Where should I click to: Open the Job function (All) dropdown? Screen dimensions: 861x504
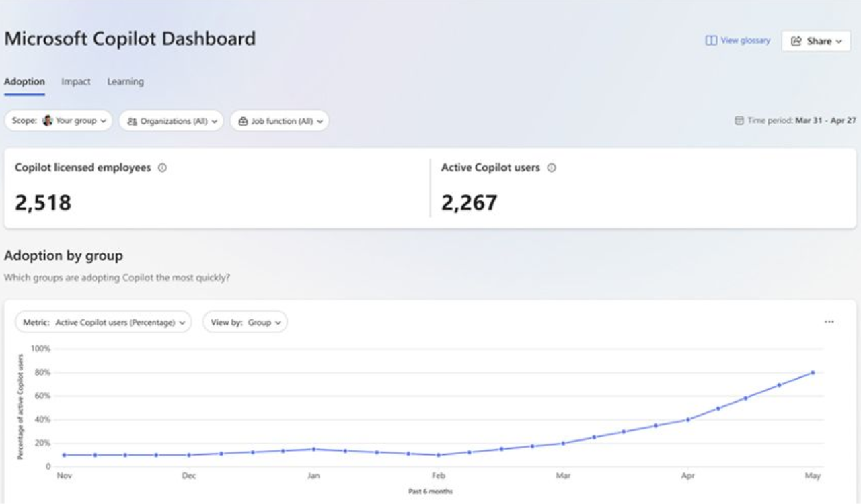pos(280,121)
